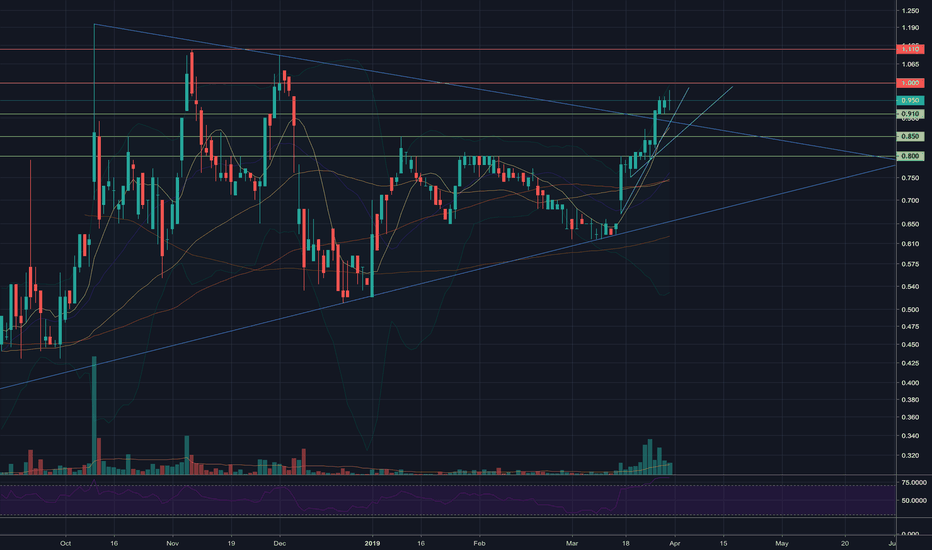Select the 0.540 price axis label
This screenshot has height=550, width=932.
pyautogui.click(x=910, y=287)
